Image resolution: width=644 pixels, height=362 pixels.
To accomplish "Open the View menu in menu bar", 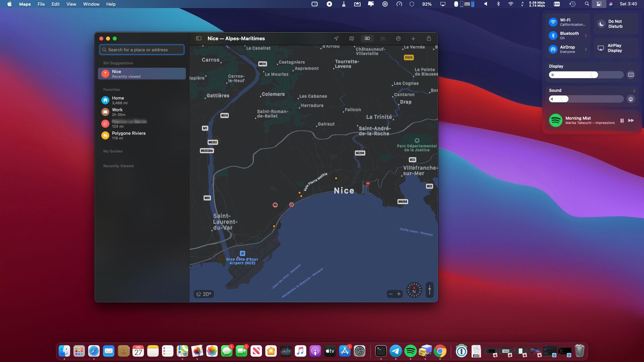I will (70, 4).
